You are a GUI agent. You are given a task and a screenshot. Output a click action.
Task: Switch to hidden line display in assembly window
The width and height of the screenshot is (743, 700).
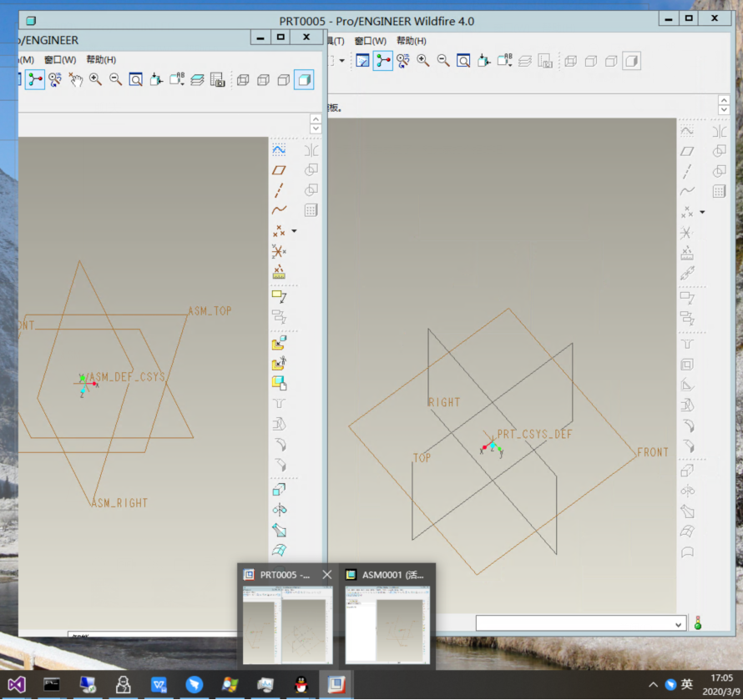point(264,80)
